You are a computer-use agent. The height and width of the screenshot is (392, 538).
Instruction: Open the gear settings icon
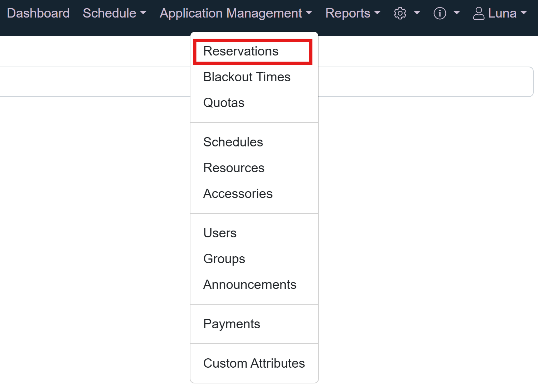pos(400,13)
